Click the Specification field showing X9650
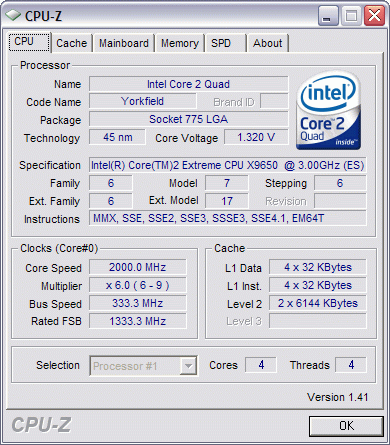Image resolution: width=390 pixels, height=445 pixels. click(x=228, y=165)
